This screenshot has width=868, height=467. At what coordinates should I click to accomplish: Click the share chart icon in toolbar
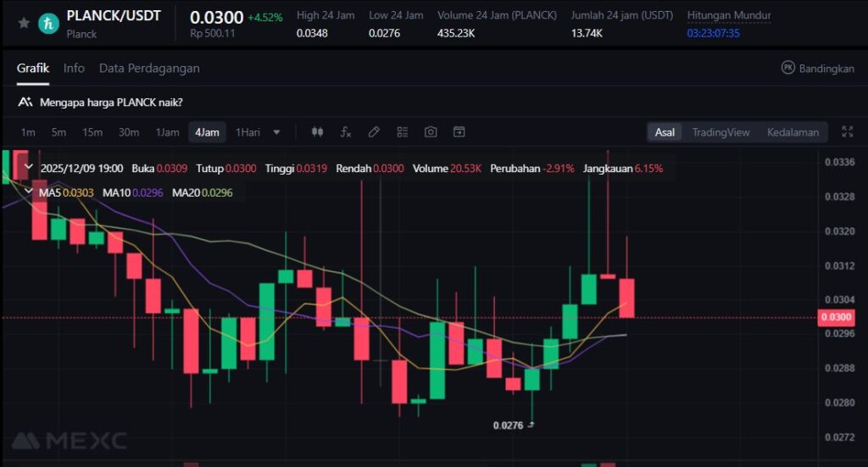(459, 132)
